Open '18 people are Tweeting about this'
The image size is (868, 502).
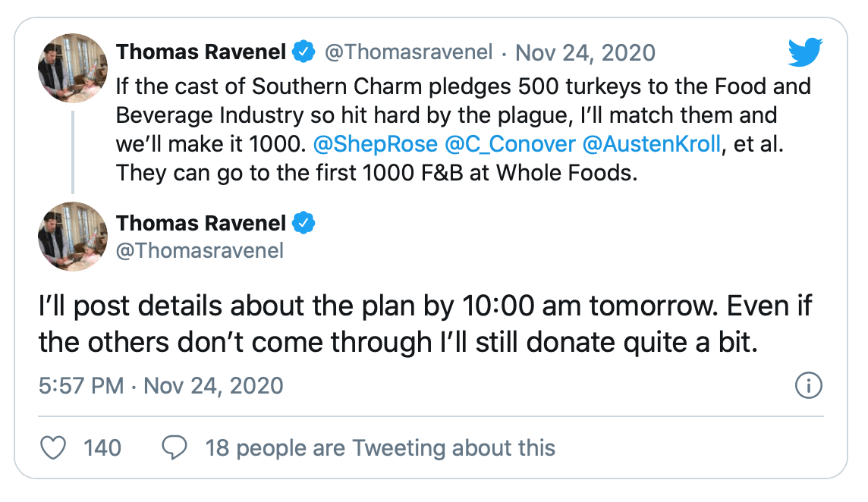(380, 447)
